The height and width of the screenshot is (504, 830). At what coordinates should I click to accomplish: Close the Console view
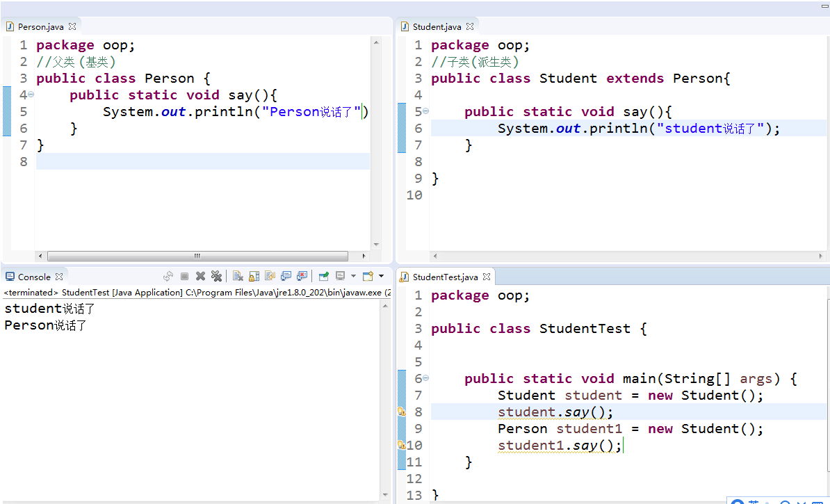pos(59,277)
